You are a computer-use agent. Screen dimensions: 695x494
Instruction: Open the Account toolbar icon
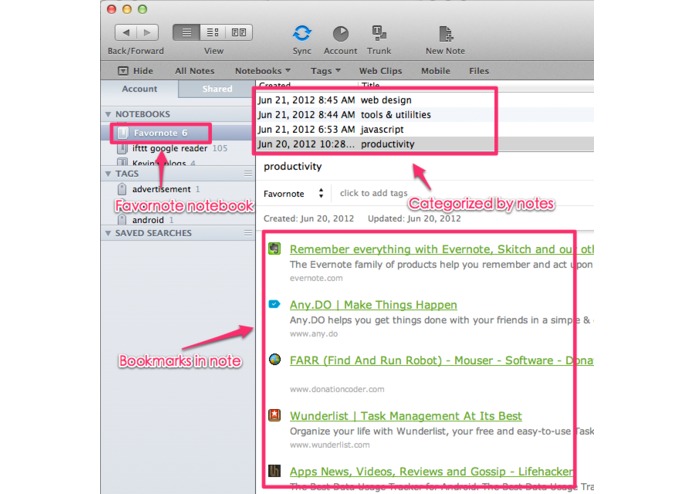pyautogui.click(x=340, y=34)
